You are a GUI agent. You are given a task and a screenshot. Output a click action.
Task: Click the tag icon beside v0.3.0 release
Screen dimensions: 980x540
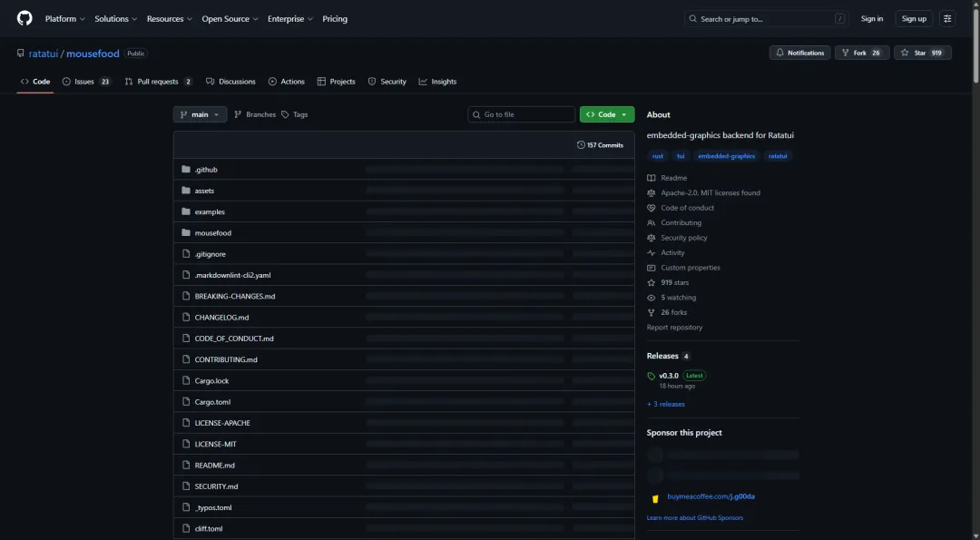point(652,377)
